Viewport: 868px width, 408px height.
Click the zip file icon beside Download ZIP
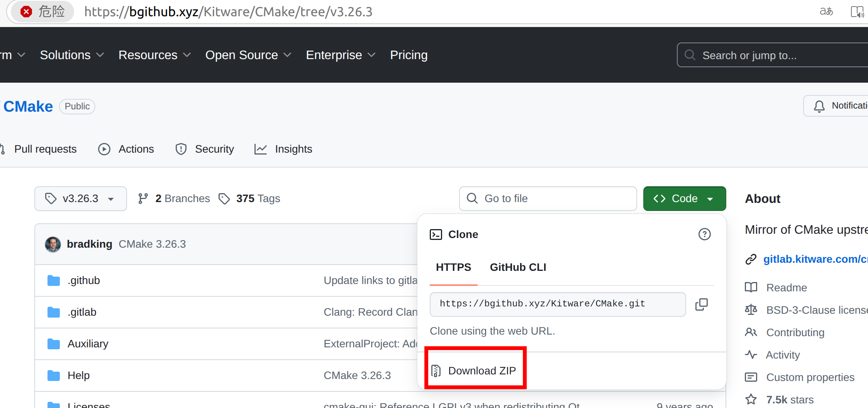click(x=436, y=371)
